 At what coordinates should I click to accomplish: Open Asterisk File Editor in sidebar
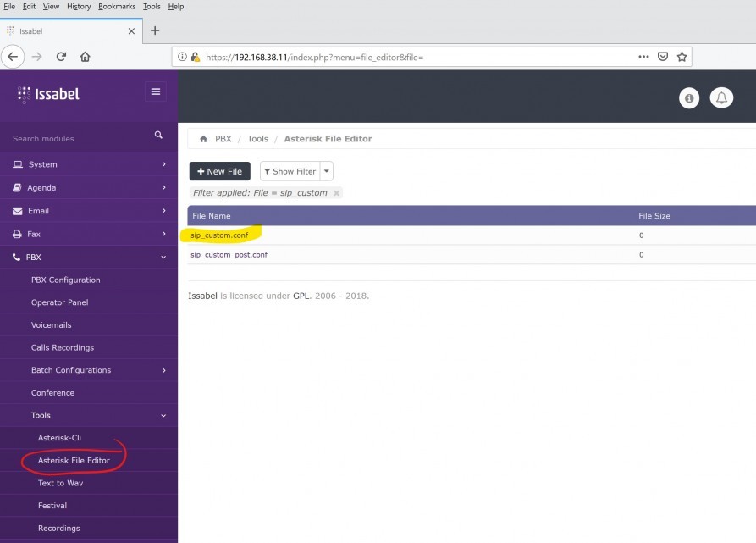(74, 461)
